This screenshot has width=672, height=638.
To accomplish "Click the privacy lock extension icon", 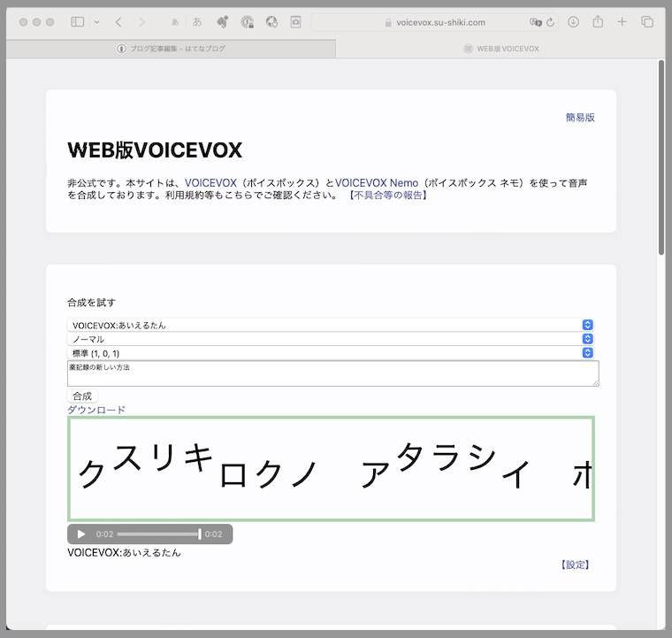I will [x=248, y=22].
